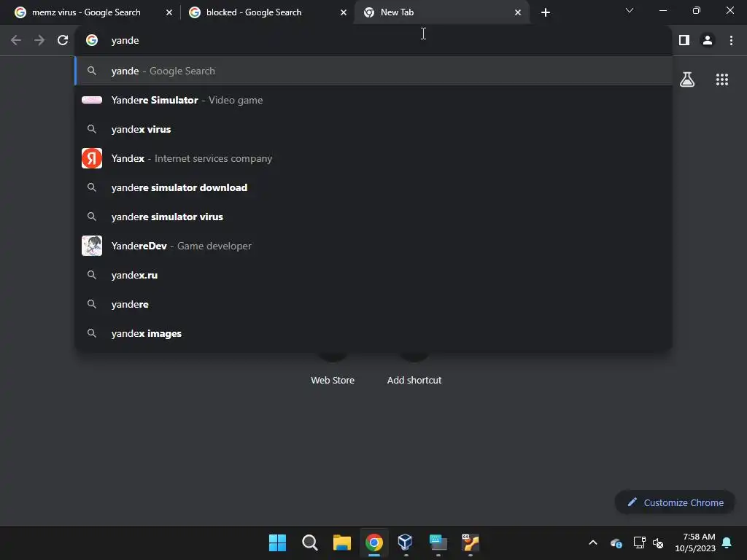This screenshot has width=747, height=560.
Task: Open a new tab with plus button
Action: pyautogui.click(x=546, y=12)
